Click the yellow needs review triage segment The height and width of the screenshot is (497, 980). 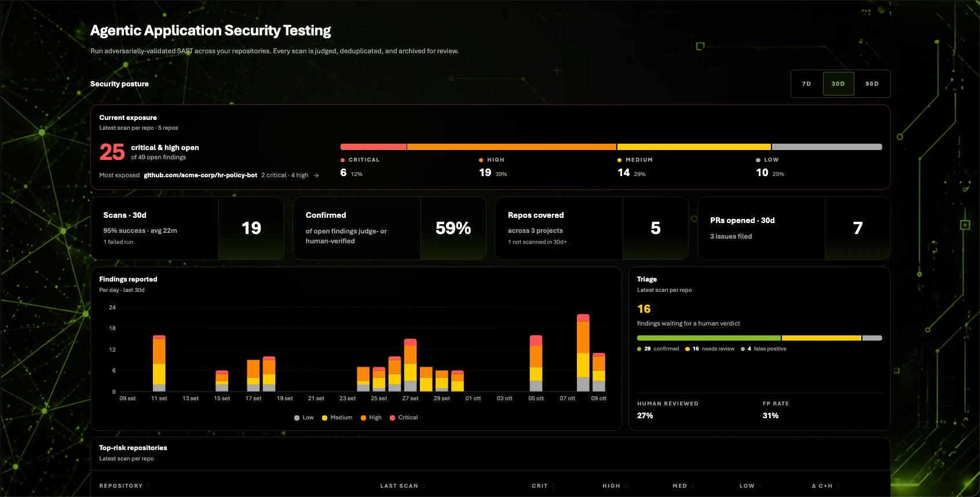click(x=821, y=338)
